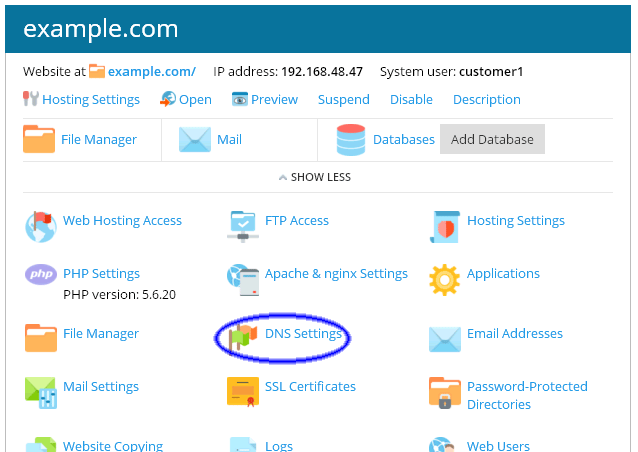The image size is (638, 452).
Task: Click the FTP Access icon
Action: pos(243,225)
